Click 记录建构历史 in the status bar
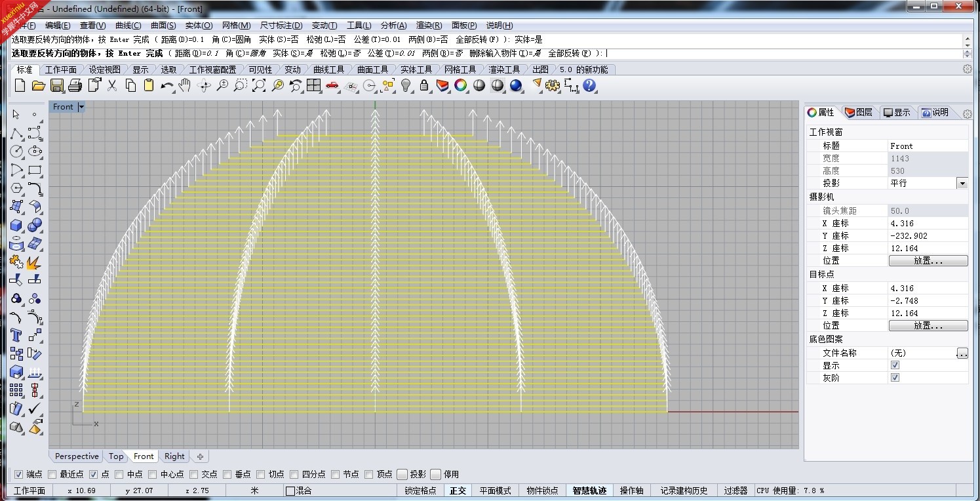 [x=684, y=491]
